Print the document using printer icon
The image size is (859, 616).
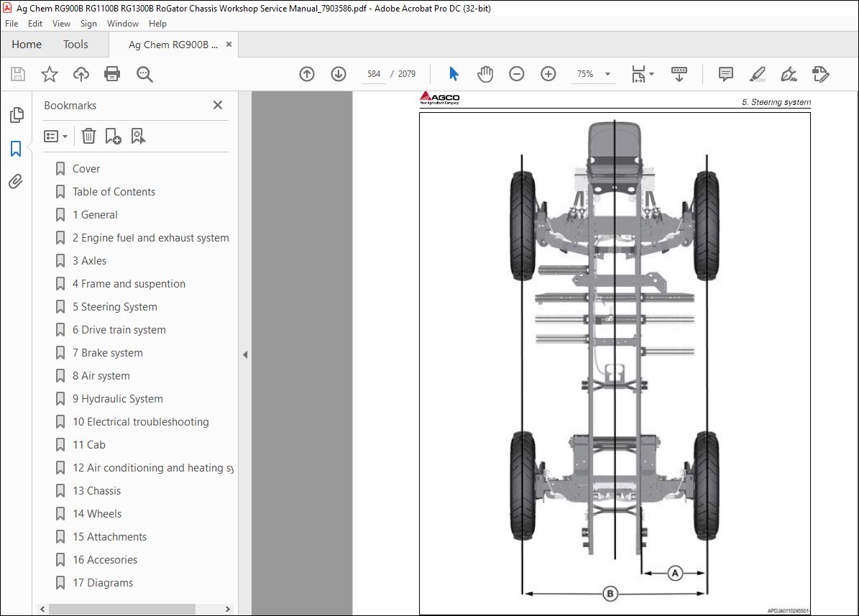(x=112, y=74)
